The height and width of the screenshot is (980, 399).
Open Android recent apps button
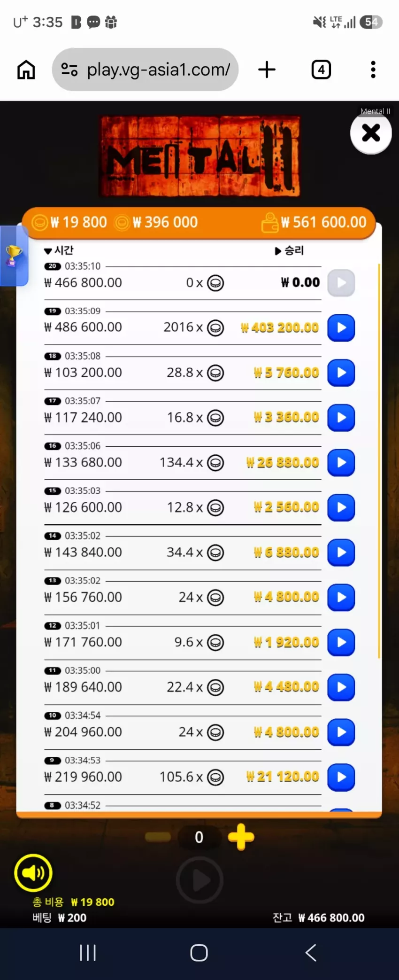[x=88, y=953]
